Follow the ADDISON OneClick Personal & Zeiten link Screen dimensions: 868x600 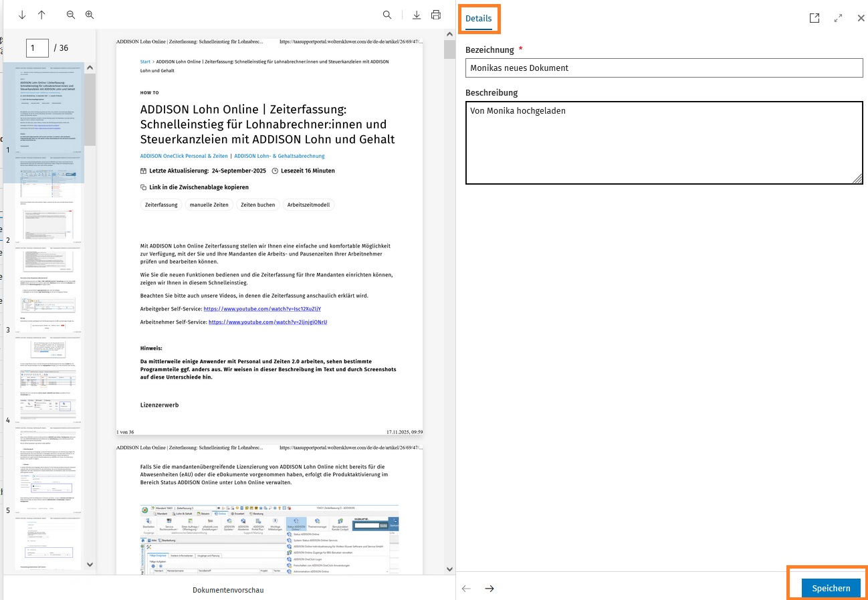point(184,156)
